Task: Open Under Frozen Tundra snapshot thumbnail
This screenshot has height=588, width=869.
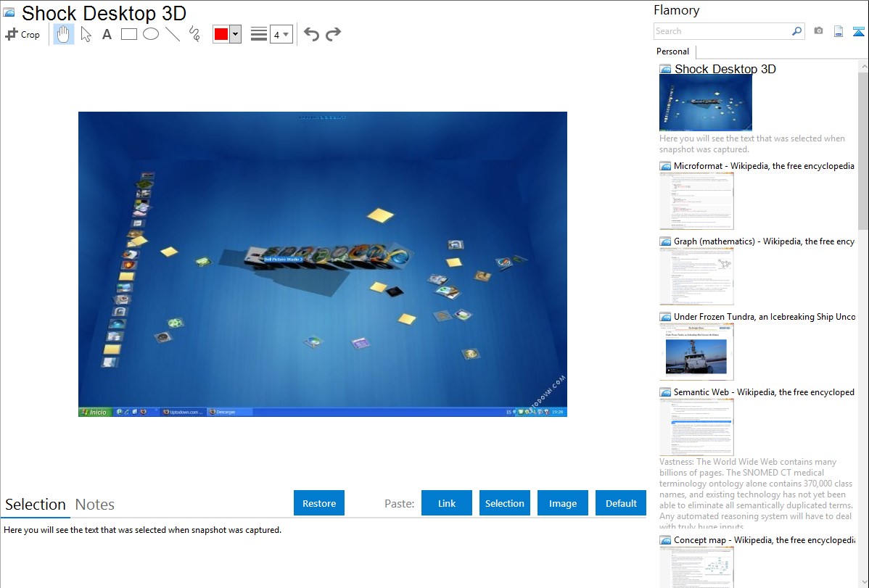Action: tap(696, 352)
